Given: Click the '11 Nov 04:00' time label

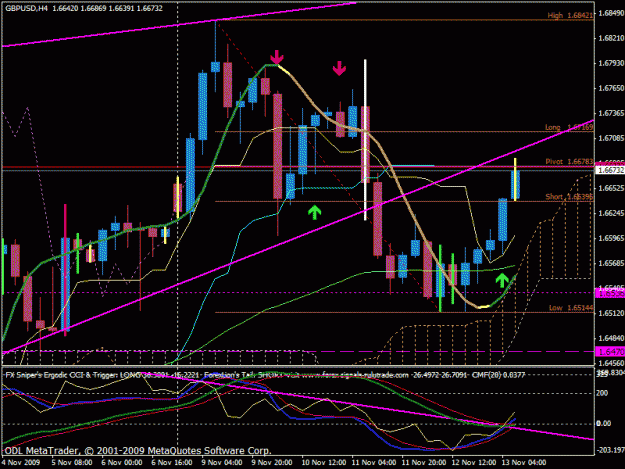Looking at the screenshot, I should tap(374, 463).
